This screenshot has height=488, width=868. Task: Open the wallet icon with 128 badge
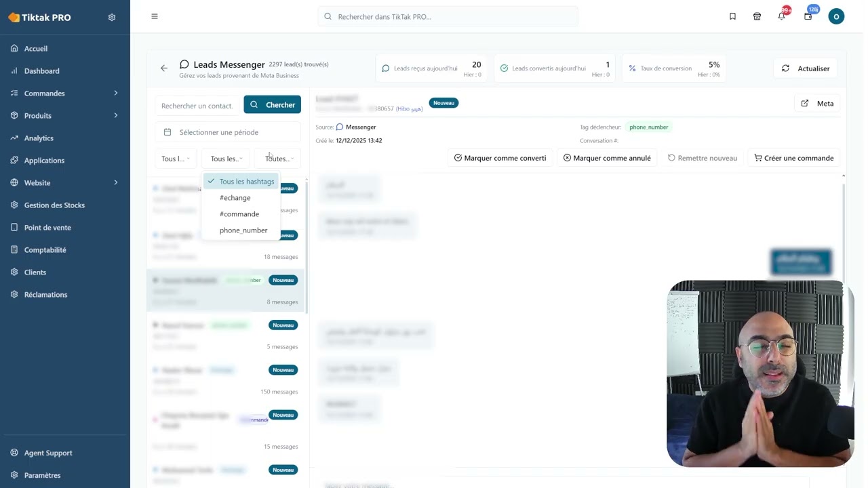pyautogui.click(x=808, y=16)
